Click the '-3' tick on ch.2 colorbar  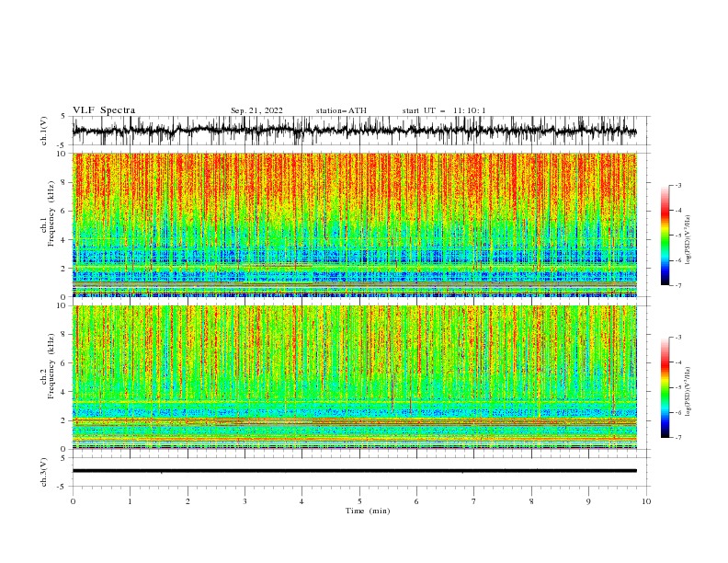point(677,338)
